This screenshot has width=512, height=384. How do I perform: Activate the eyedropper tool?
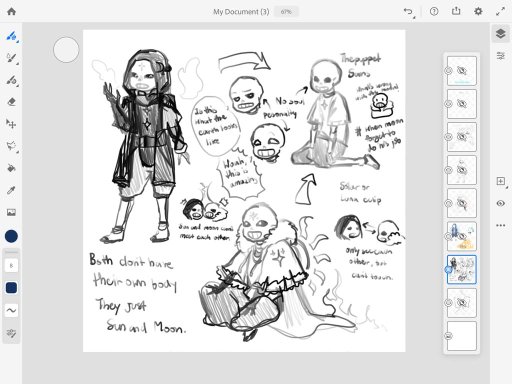point(11,190)
